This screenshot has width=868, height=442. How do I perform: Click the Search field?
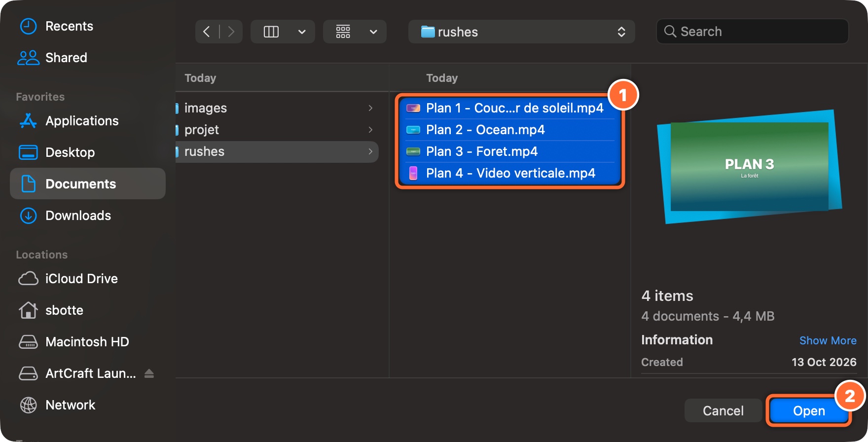click(752, 32)
